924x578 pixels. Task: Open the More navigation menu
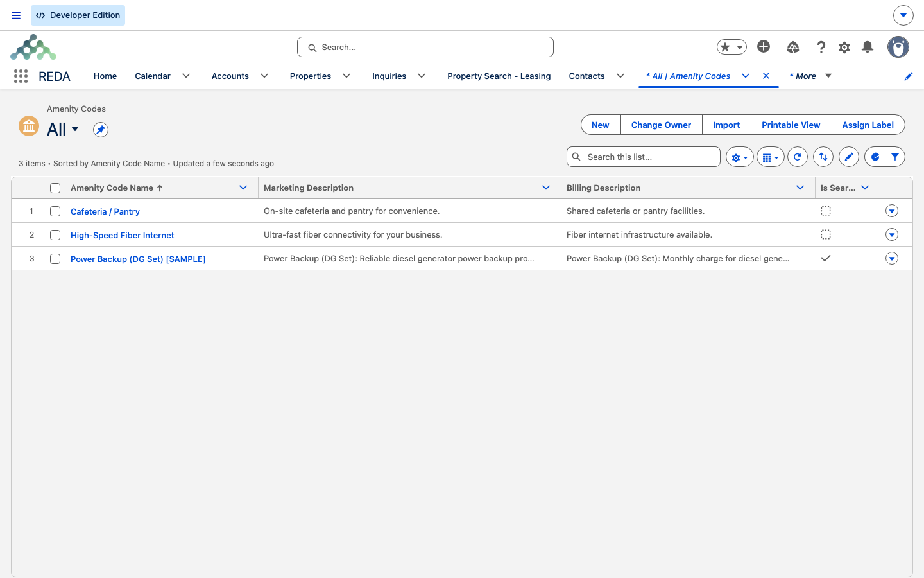810,76
